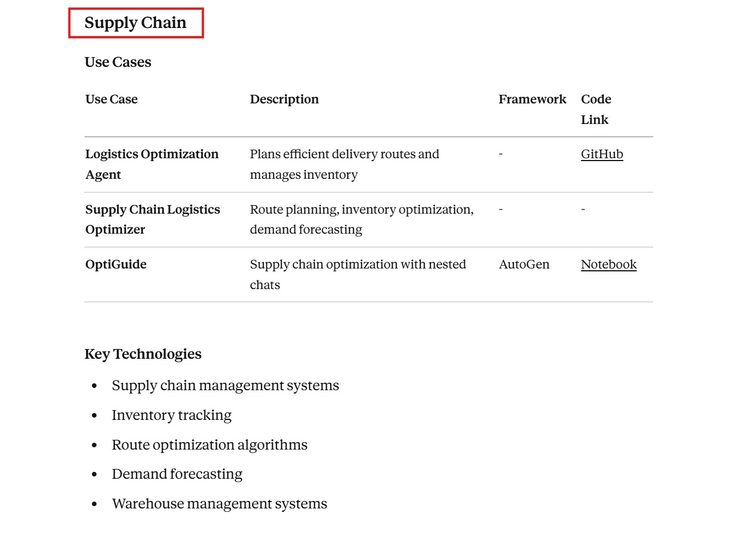Click the Code Link column header
This screenshot has height=541, width=756.
point(596,109)
